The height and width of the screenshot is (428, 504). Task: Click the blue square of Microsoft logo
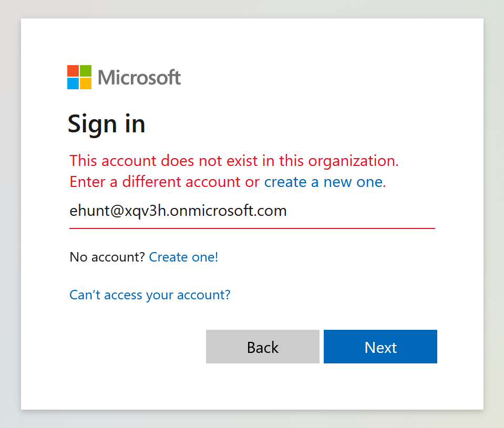[73, 83]
